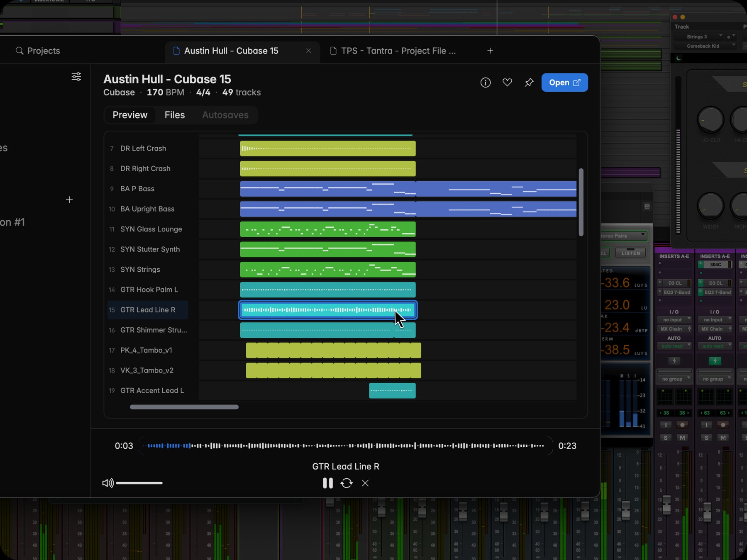Open the Strings 3 track dropdown
Screen dimensions: 747x560
pos(698,37)
